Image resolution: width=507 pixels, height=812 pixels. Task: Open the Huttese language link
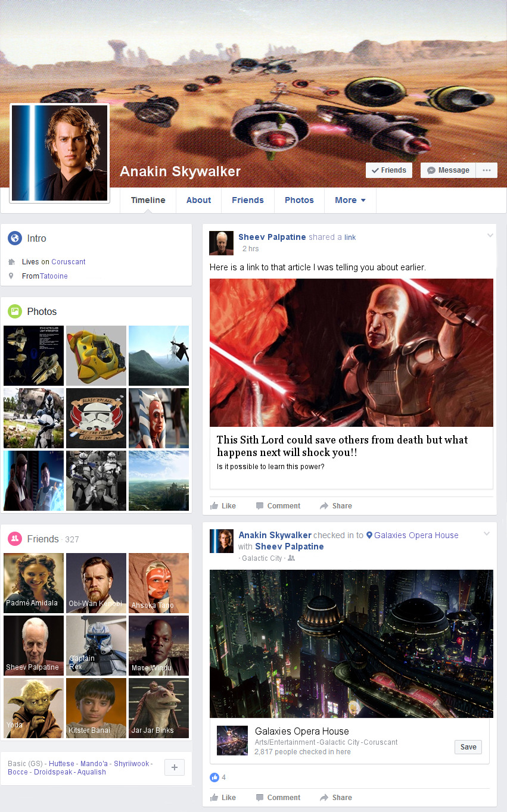click(61, 764)
